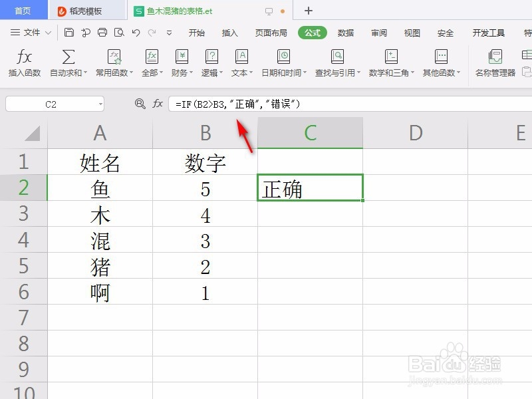This screenshot has height=399, width=532.
Task: Switch to the 开发工具 ribbon tab
Action: tap(489, 33)
